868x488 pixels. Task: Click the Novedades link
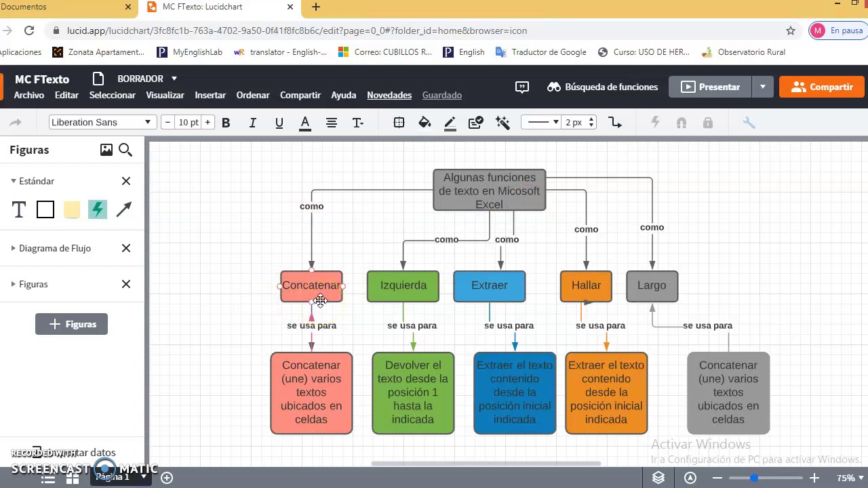[389, 95]
